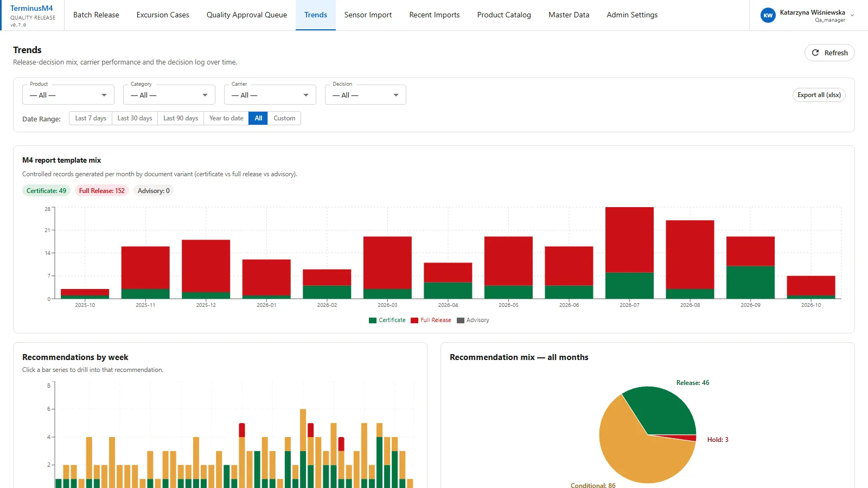Click the Trends tab

tap(316, 15)
